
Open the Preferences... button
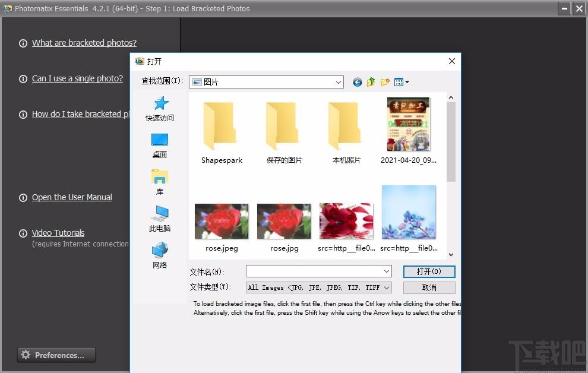point(56,355)
